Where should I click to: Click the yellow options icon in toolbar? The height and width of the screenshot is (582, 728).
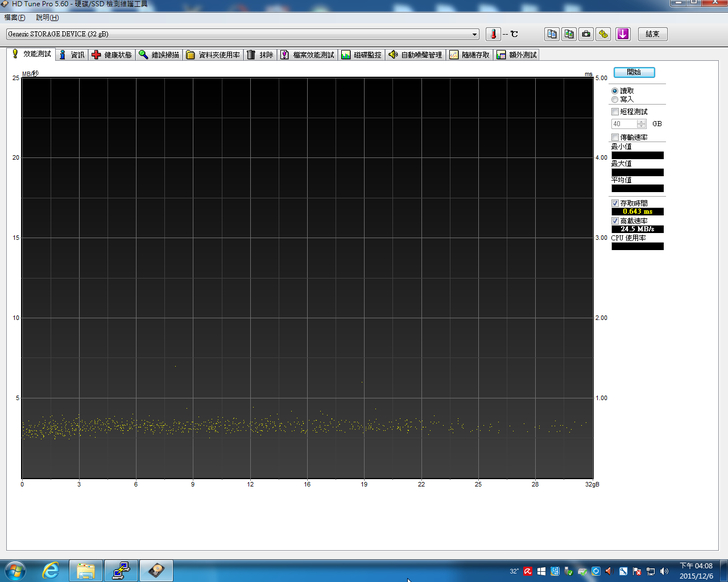click(x=604, y=33)
